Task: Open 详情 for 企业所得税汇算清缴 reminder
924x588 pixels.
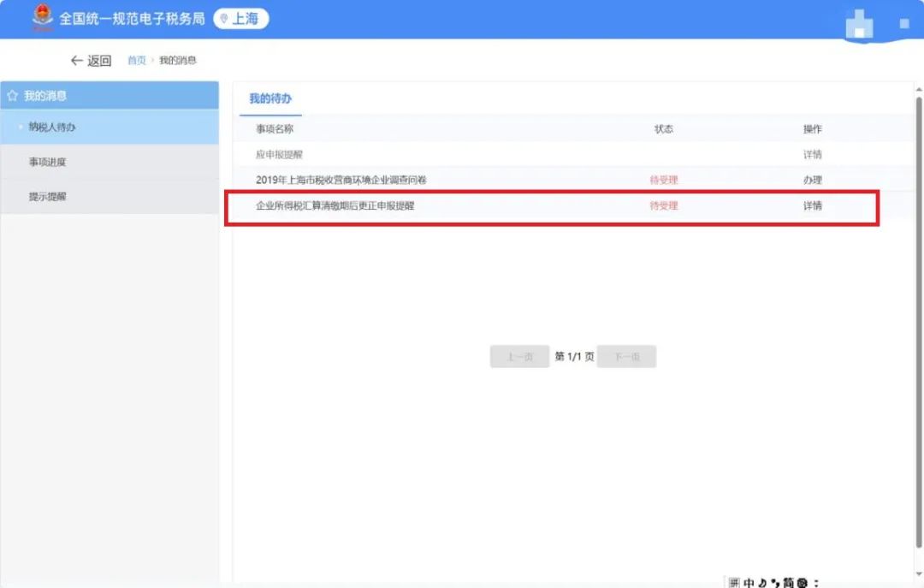Action: pos(812,206)
